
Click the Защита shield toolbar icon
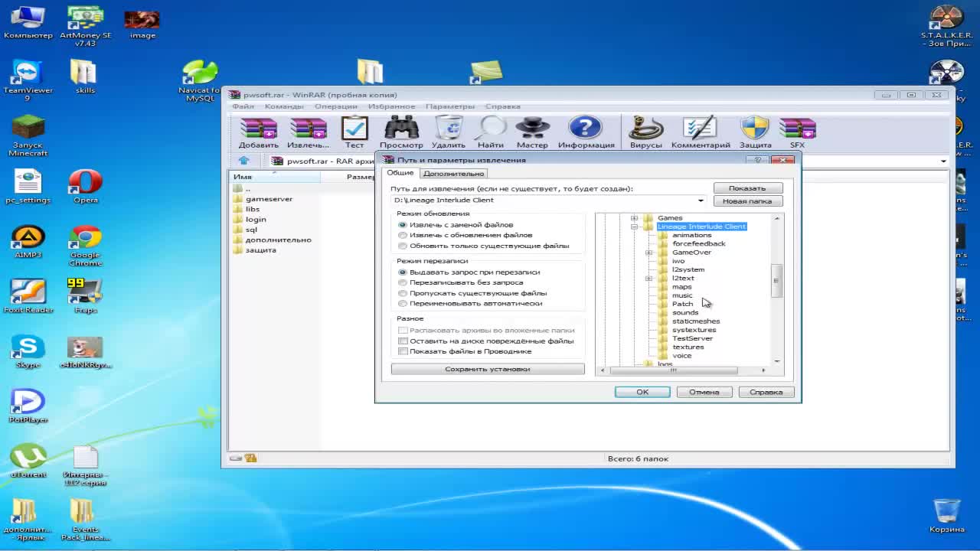pos(755,132)
